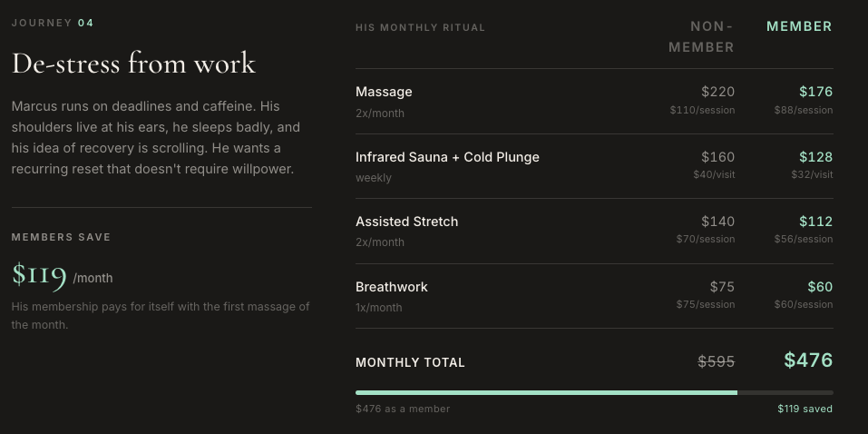Click the His Monthly Ritual heading
Viewport: 868px width, 434px height.
pos(420,27)
